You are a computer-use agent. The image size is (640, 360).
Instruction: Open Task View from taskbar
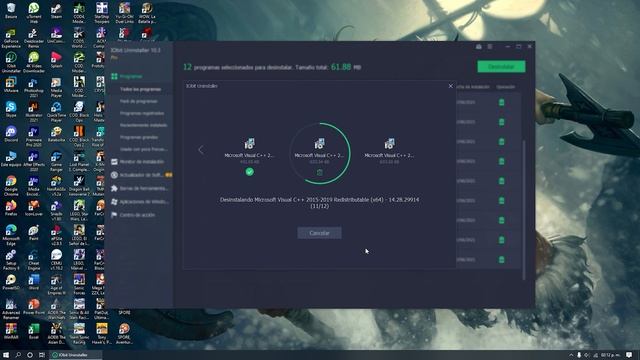click(x=41, y=355)
